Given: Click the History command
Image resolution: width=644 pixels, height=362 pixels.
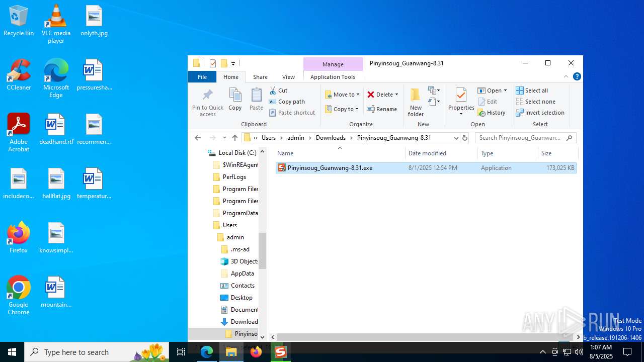Looking at the screenshot, I should (x=492, y=113).
